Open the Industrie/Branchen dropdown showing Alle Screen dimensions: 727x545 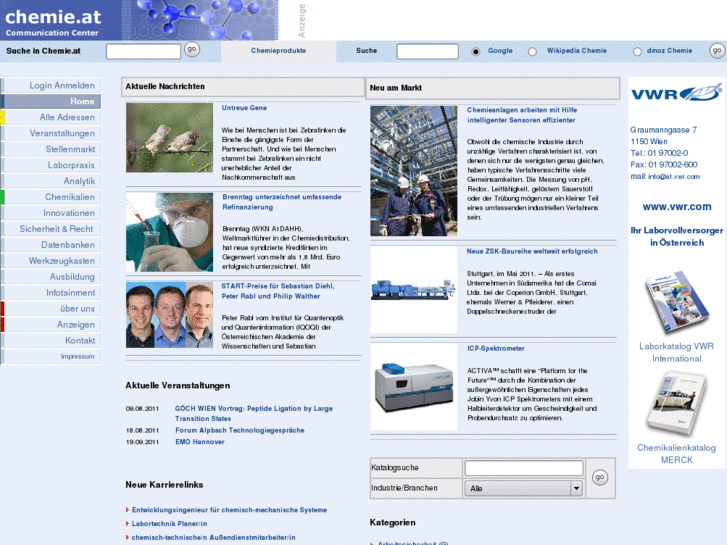[x=523, y=488]
